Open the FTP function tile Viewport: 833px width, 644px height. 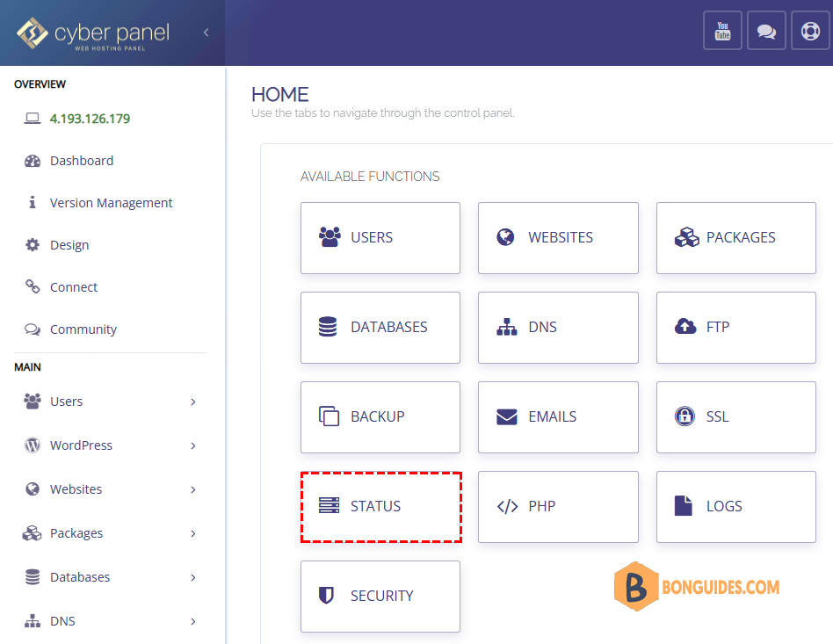pyautogui.click(x=735, y=328)
